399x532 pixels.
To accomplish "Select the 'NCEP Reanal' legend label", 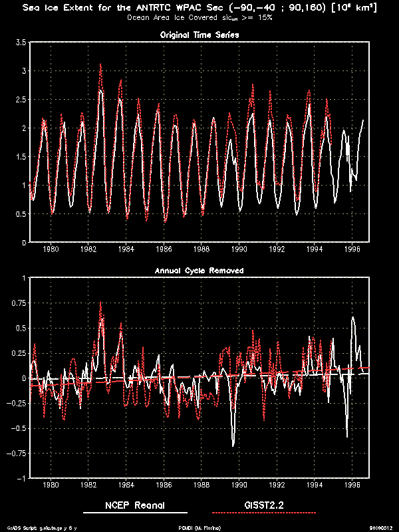I will tap(135, 505).
